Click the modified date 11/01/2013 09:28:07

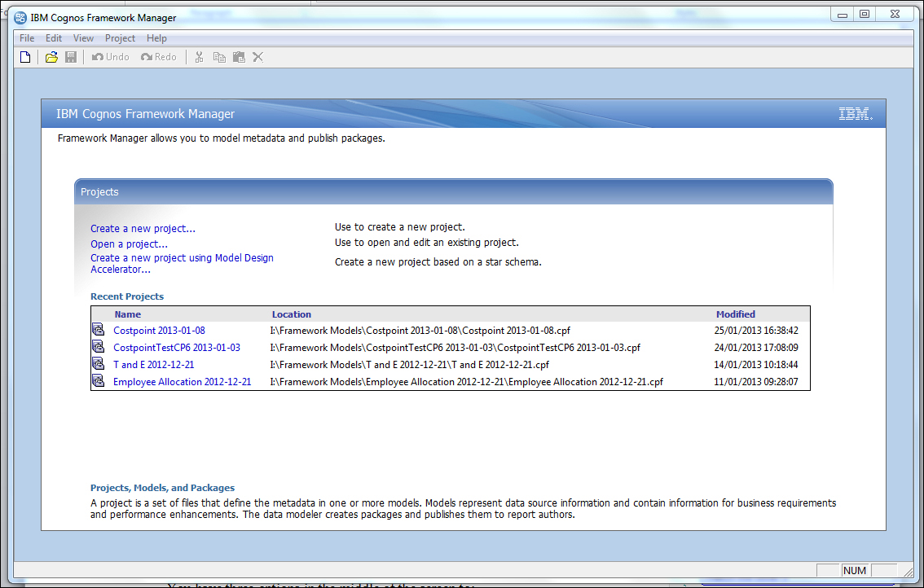click(756, 382)
